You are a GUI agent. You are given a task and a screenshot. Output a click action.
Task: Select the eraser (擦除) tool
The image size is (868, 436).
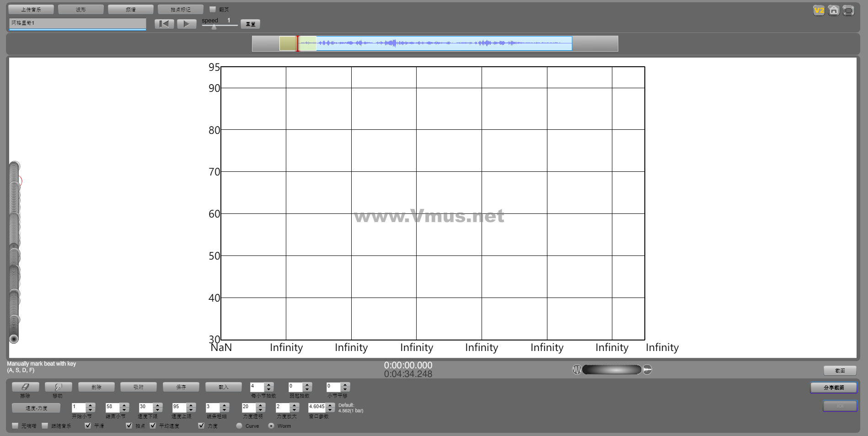[25, 387]
